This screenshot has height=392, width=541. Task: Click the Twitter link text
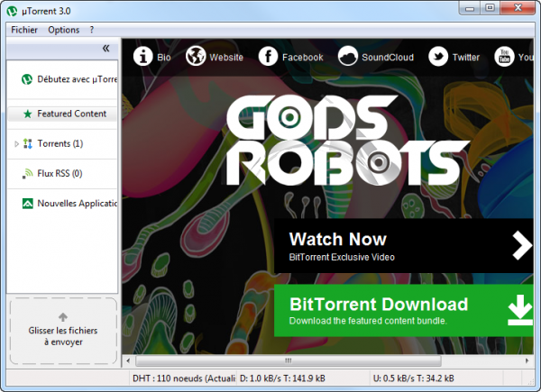(x=466, y=58)
